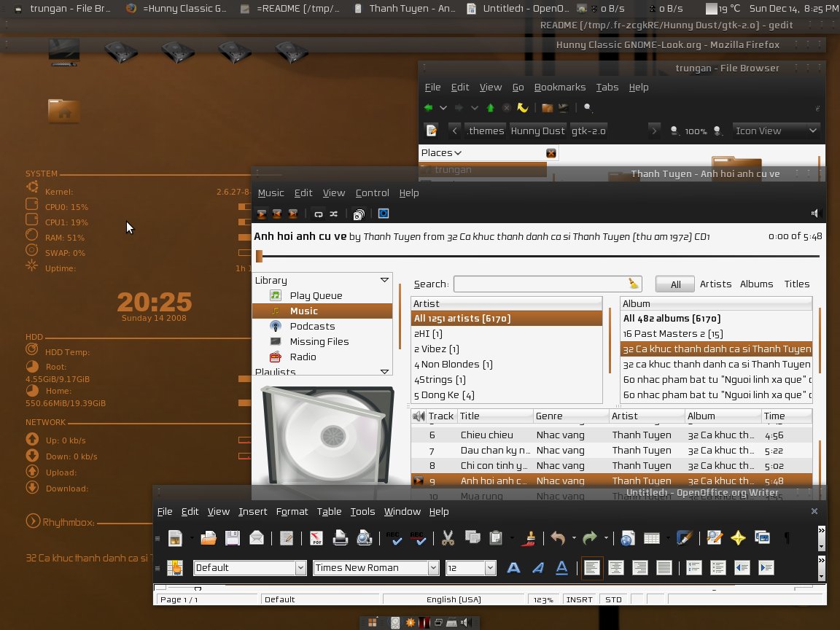Open the back history dropdown arrow in File Browser

443,108
